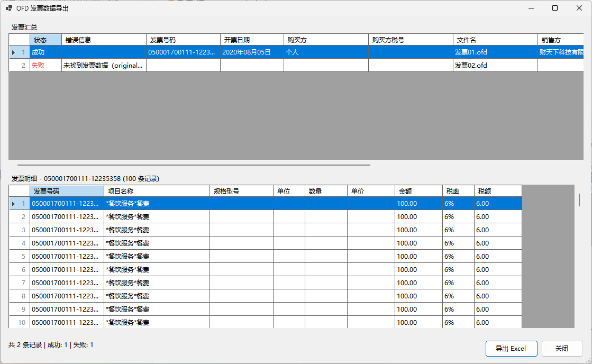Select invoice number cell in detail row 2
The height and width of the screenshot is (364, 592).
67,217
